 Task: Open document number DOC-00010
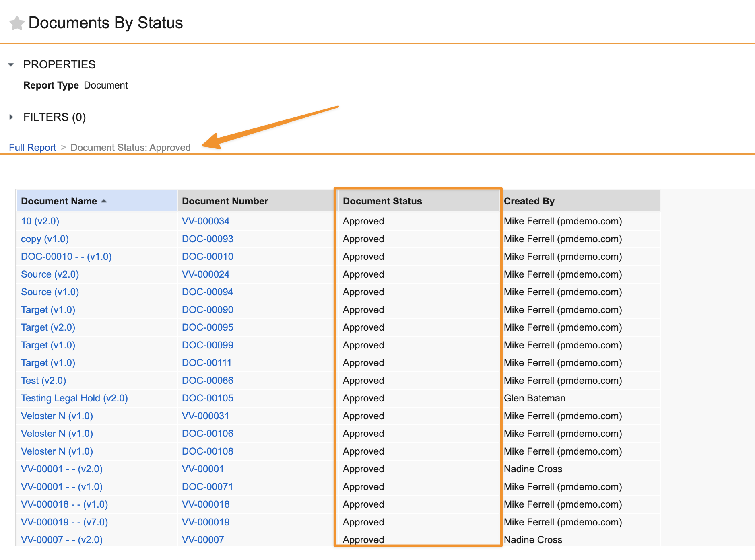[208, 257]
